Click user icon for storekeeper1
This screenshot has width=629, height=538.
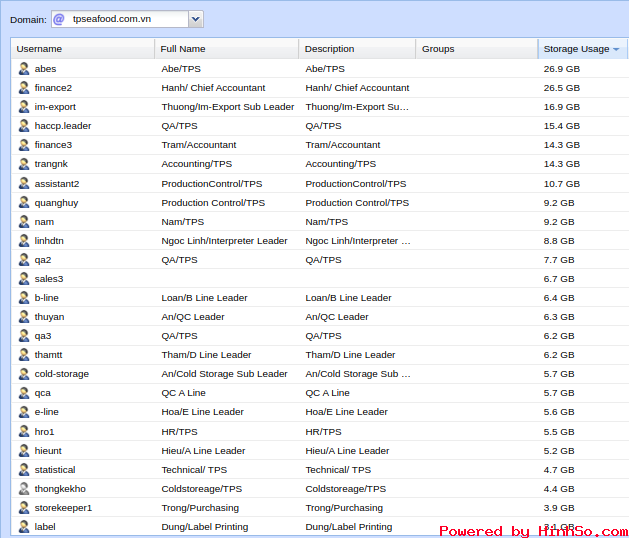(x=24, y=508)
